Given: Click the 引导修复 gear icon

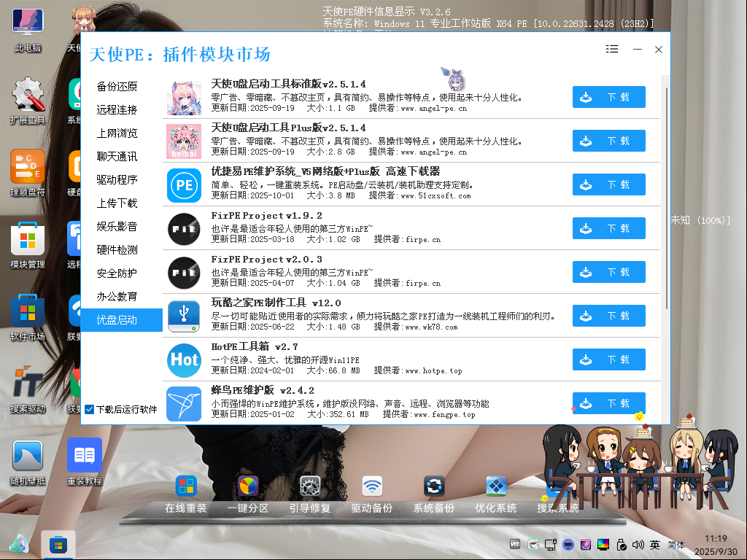Looking at the screenshot, I should pyautogui.click(x=310, y=487).
